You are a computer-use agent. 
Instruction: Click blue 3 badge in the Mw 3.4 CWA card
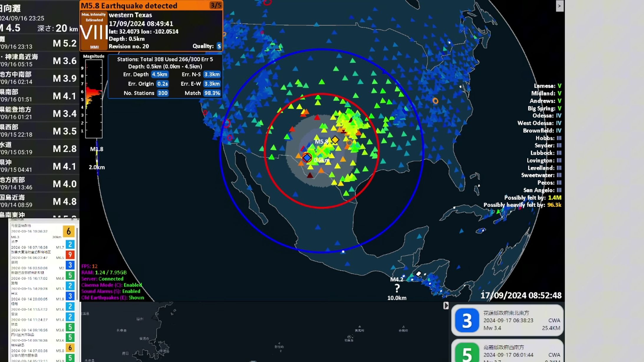click(467, 320)
